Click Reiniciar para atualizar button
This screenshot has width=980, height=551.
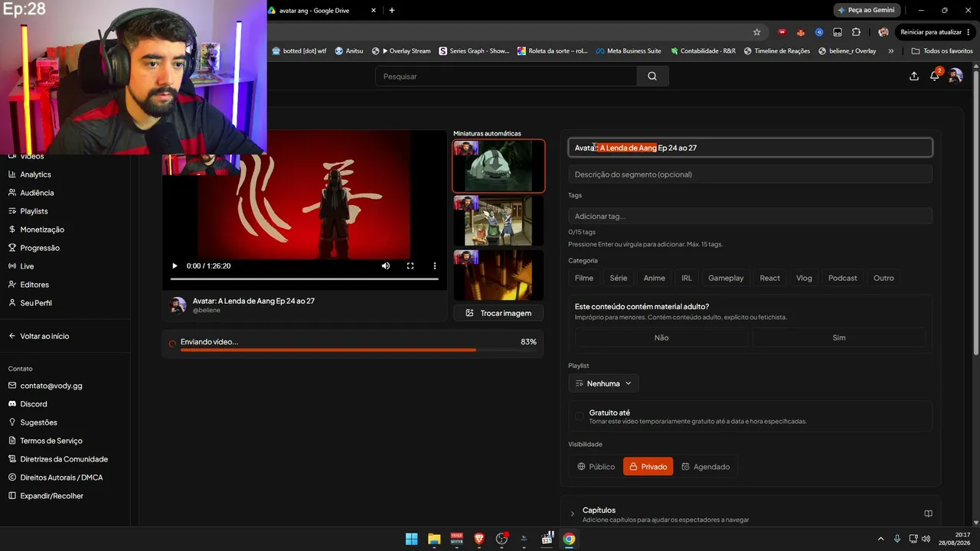pos(930,32)
